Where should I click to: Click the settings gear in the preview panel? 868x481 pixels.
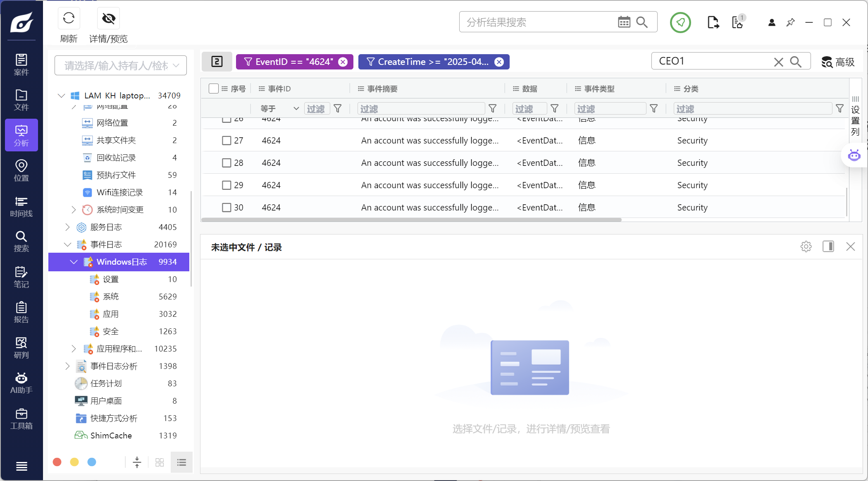tap(806, 246)
